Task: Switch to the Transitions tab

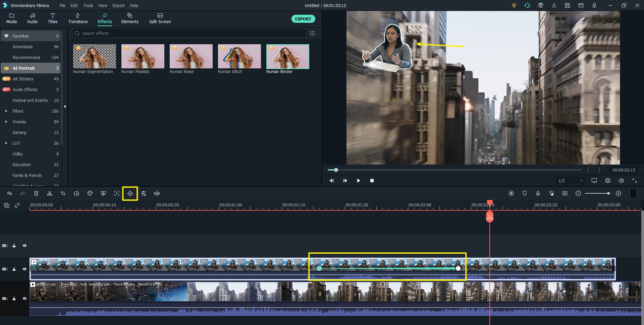Action: 78,18
